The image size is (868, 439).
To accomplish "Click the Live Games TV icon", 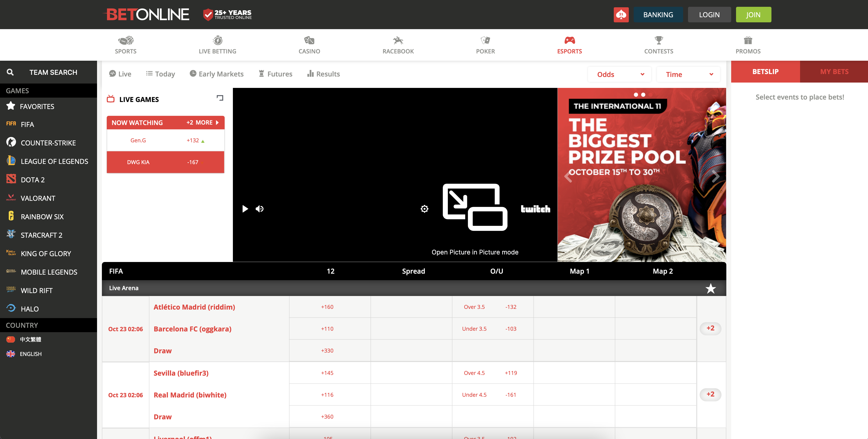I will pos(111,99).
